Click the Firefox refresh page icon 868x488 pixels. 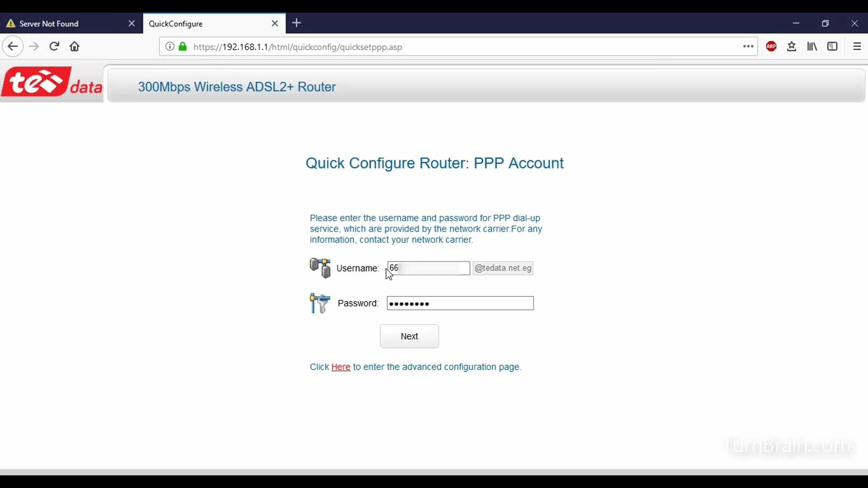click(x=54, y=47)
